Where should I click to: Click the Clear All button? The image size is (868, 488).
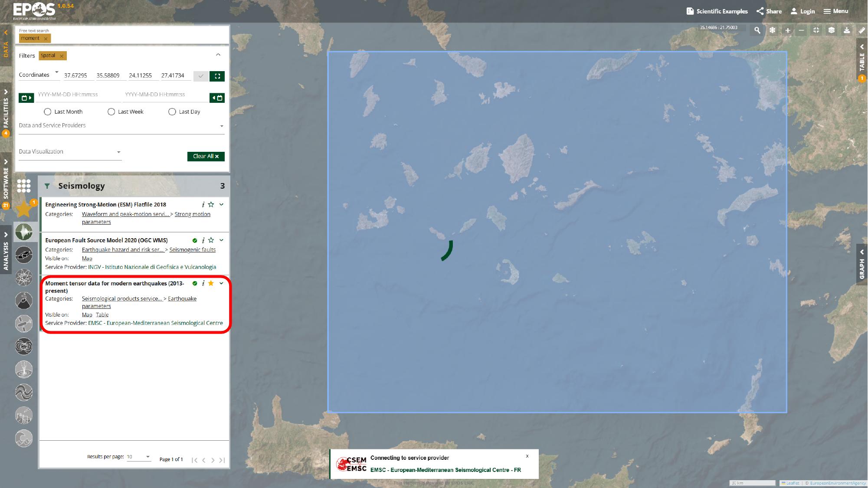coord(206,156)
